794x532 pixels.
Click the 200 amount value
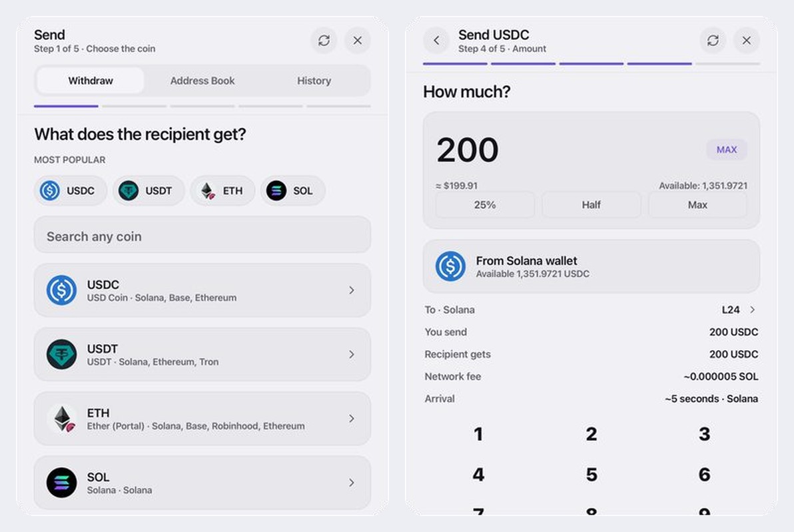tap(468, 150)
